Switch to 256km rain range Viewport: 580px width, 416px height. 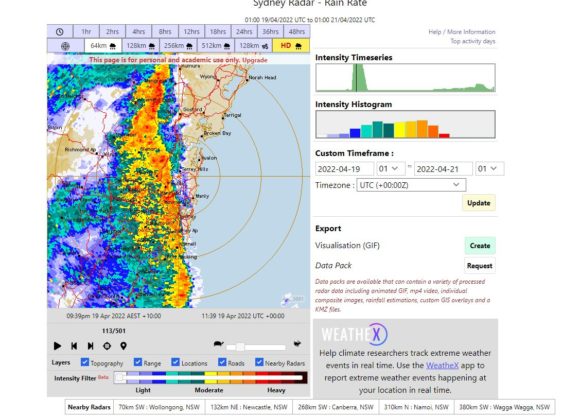tap(178, 46)
